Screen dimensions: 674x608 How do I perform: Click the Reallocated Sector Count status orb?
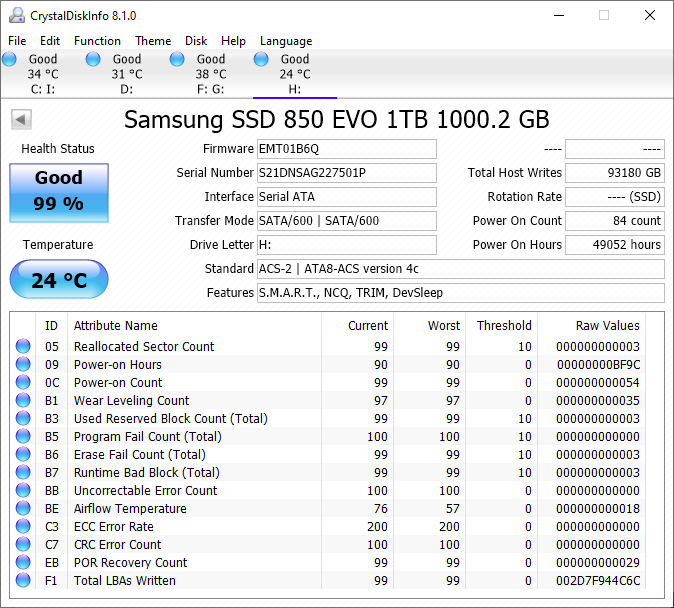[x=23, y=347]
